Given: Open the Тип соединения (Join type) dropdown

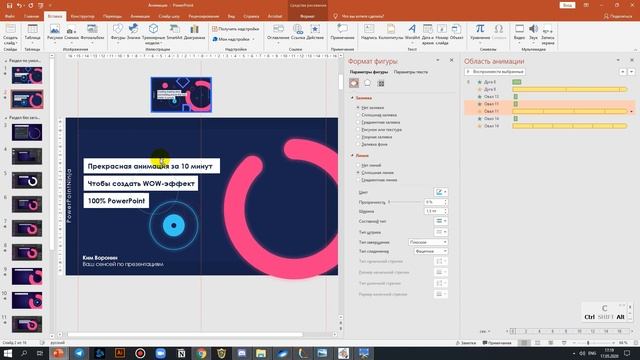Looking at the screenshot, I should 430,251.
